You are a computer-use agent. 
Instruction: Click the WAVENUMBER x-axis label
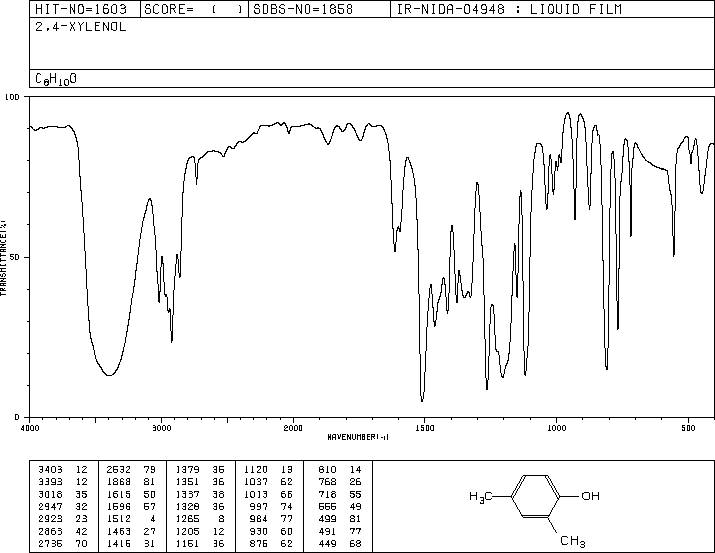[x=358, y=437]
